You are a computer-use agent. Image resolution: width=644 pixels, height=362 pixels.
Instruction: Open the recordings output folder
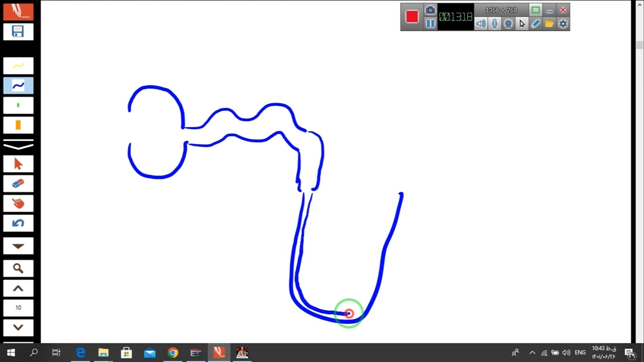click(549, 24)
